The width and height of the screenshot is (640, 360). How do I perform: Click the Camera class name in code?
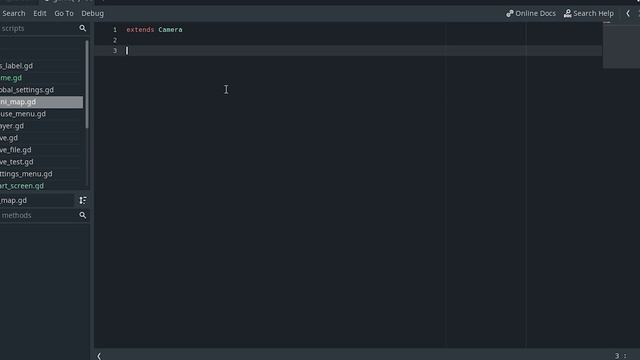(x=170, y=30)
